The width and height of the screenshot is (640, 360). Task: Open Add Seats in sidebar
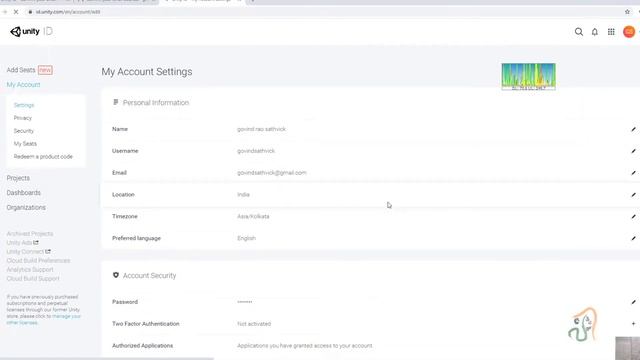(21, 70)
